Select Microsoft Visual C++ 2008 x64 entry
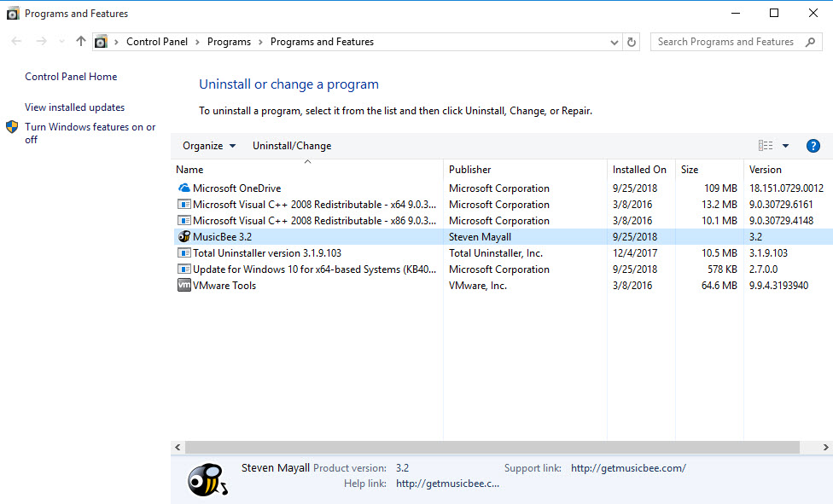 pyautogui.click(x=314, y=205)
